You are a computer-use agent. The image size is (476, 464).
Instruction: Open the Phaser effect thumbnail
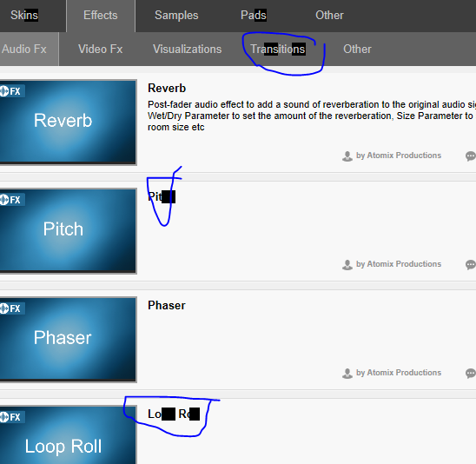[68, 339]
